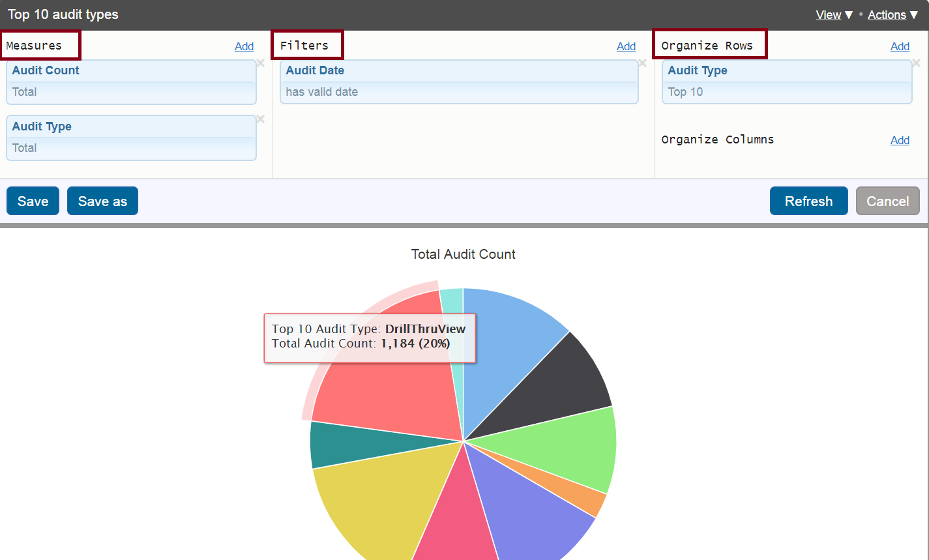Add a field to Organize Rows
The width and height of the screenshot is (929, 560).
point(900,46)
